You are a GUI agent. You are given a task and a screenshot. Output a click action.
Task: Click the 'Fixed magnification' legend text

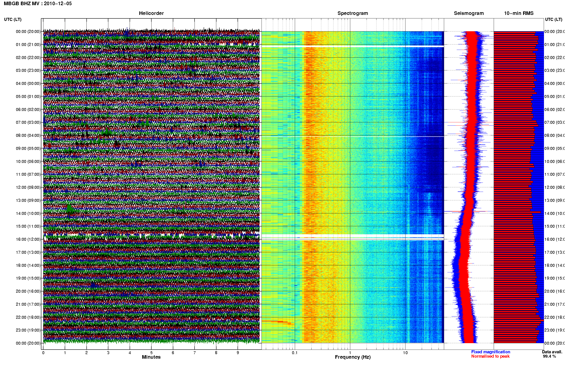pyautogui.click(x=491, y=352)
